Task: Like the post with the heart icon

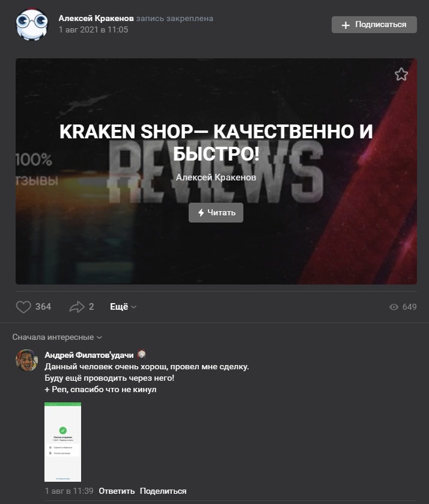Action: coord(23,307)
